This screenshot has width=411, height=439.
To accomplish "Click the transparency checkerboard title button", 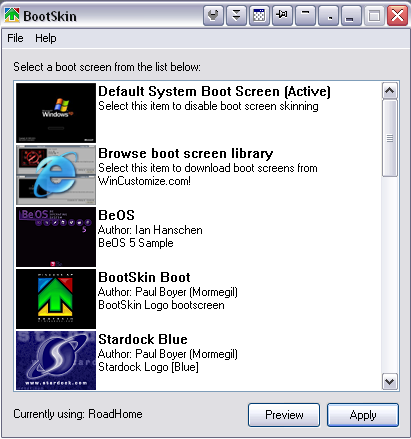I will [259, 15].
